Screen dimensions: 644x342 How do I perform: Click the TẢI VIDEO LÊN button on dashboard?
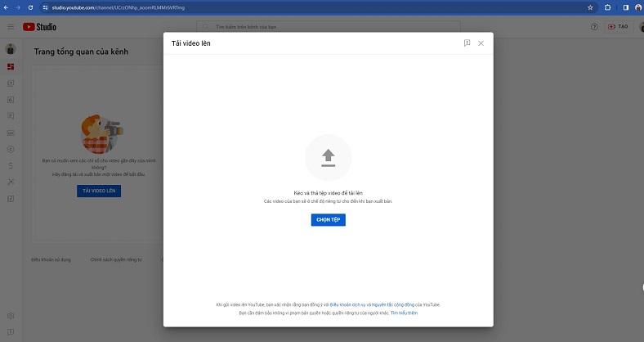[x=99, y=191]
